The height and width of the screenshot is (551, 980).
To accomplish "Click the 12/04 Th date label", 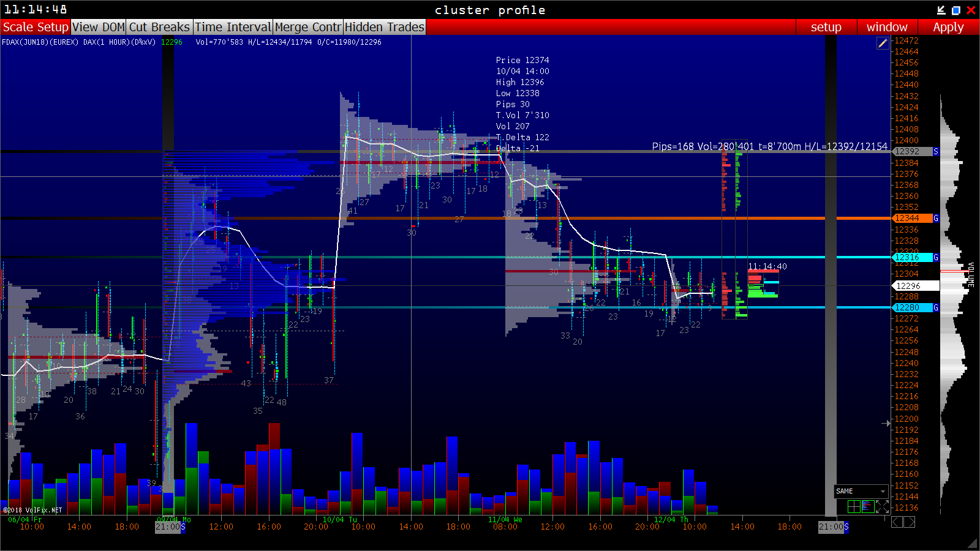I will 671,520.
